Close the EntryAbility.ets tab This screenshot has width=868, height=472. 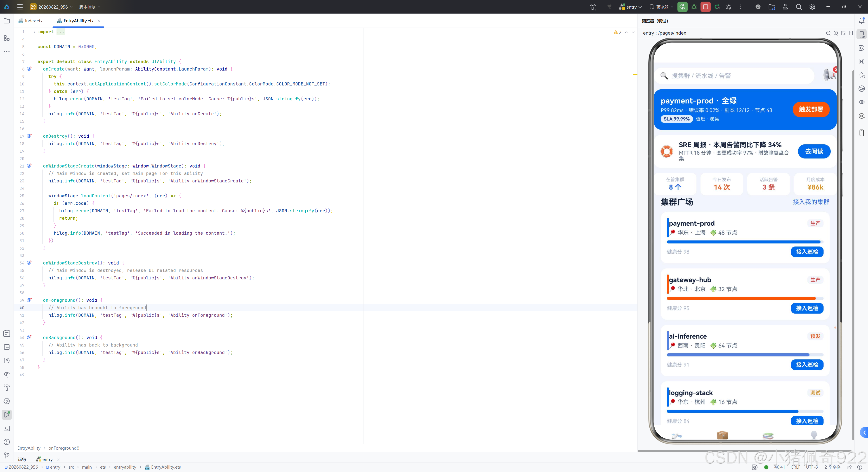click(99, 21)
